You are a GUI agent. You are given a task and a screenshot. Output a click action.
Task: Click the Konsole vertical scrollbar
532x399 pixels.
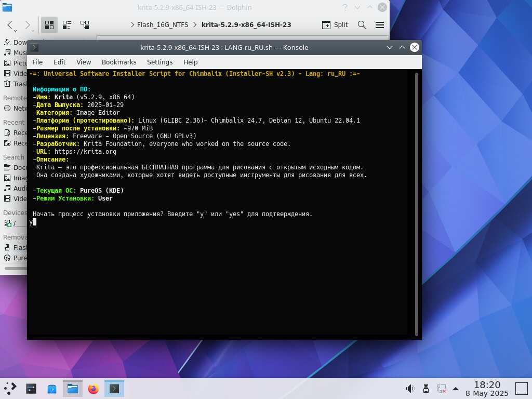(x=416, y=204)
